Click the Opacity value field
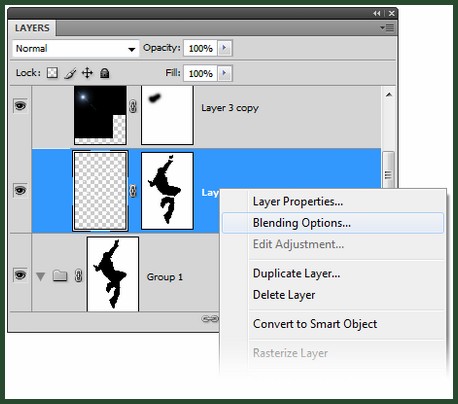 click(200, 48)
